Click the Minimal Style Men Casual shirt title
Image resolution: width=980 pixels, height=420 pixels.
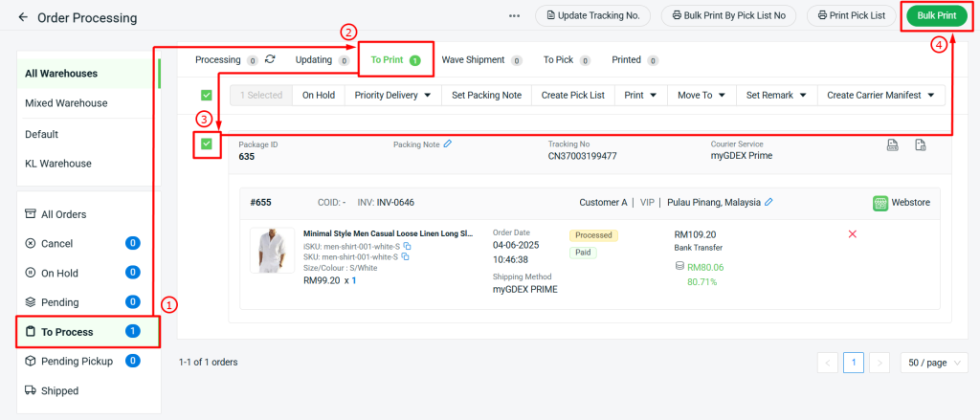389,233
